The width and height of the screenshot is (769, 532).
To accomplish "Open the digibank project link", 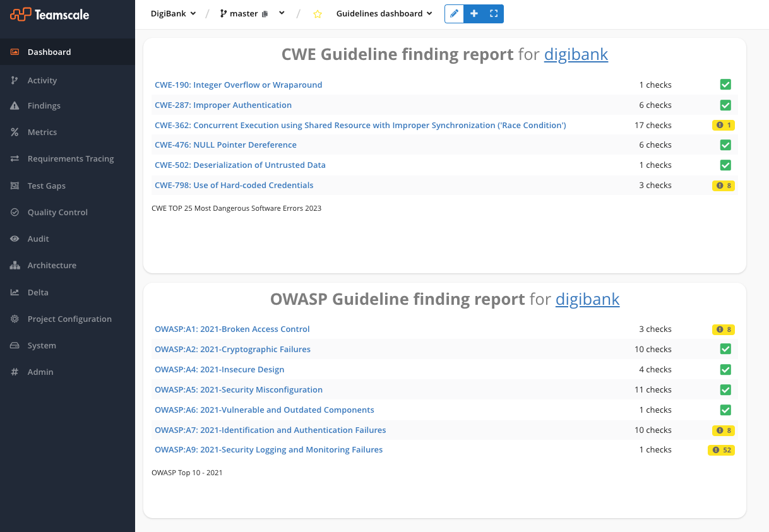I will pyautogui.click(x=576, y=55).
